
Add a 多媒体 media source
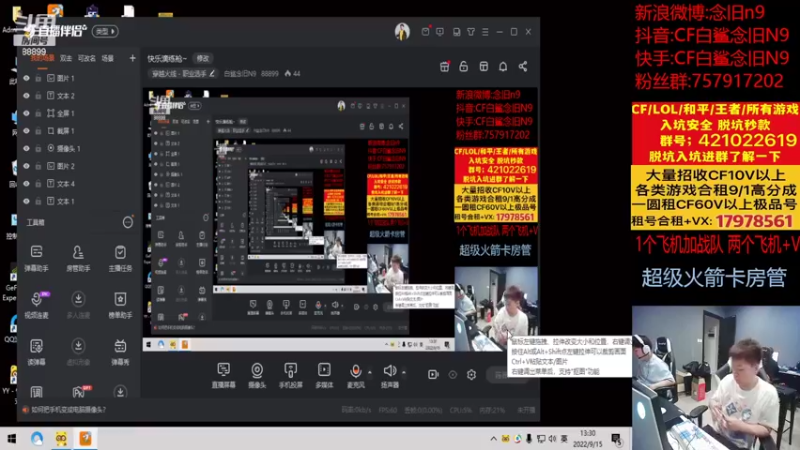324,375
